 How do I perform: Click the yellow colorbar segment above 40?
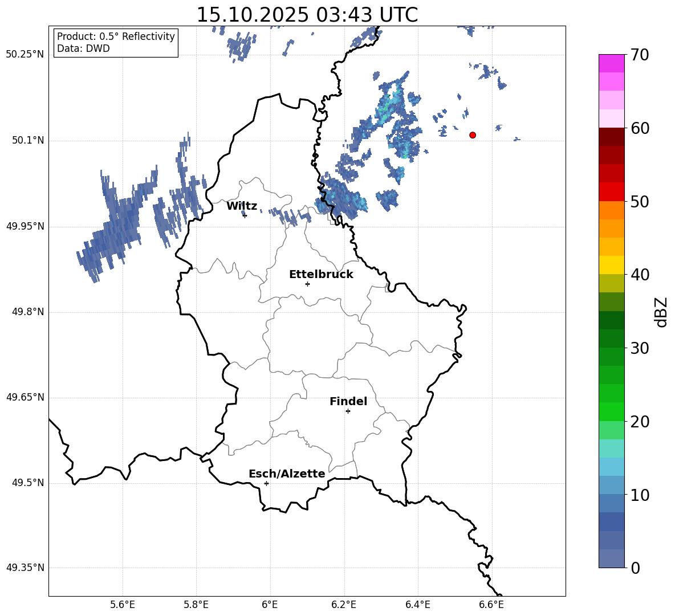(612, 265)
